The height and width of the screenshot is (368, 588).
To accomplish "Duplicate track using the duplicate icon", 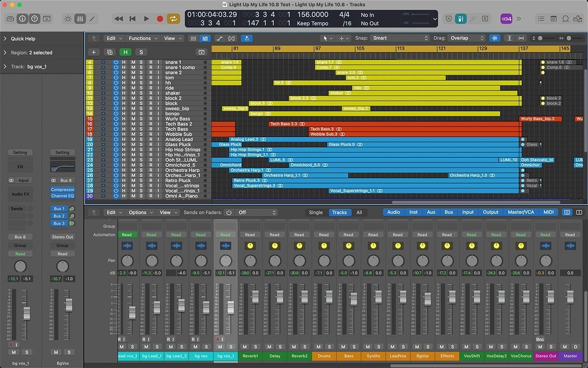I will tap(109, 52).
